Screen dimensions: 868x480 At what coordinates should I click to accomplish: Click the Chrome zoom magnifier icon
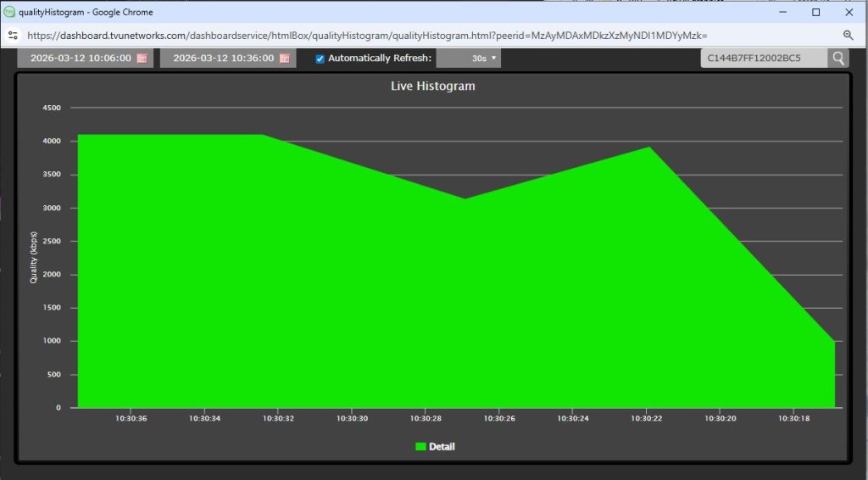coord(848,36)
